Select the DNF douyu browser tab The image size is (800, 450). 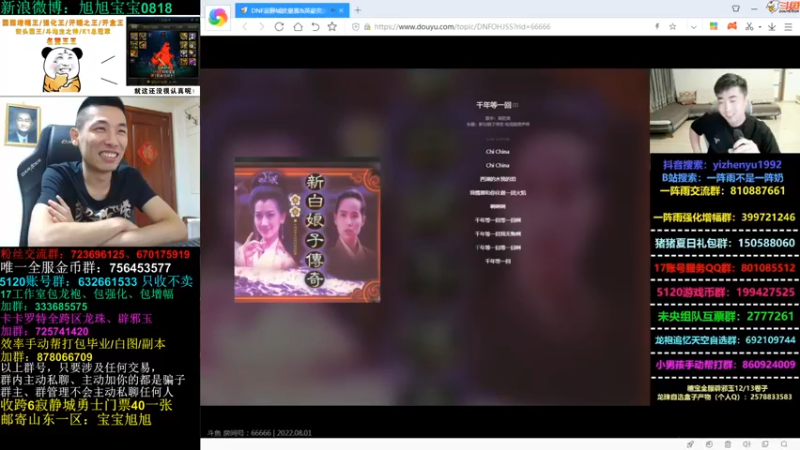286,10
